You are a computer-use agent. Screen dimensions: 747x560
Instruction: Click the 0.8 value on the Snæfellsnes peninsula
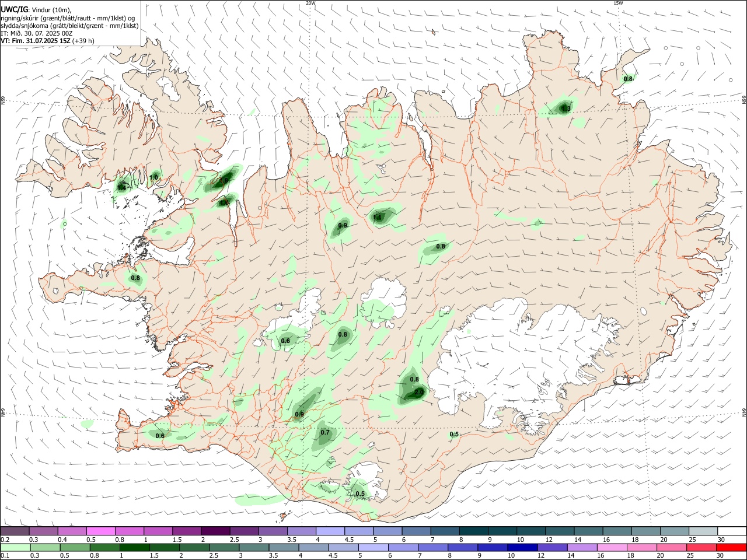coord(135,278)
